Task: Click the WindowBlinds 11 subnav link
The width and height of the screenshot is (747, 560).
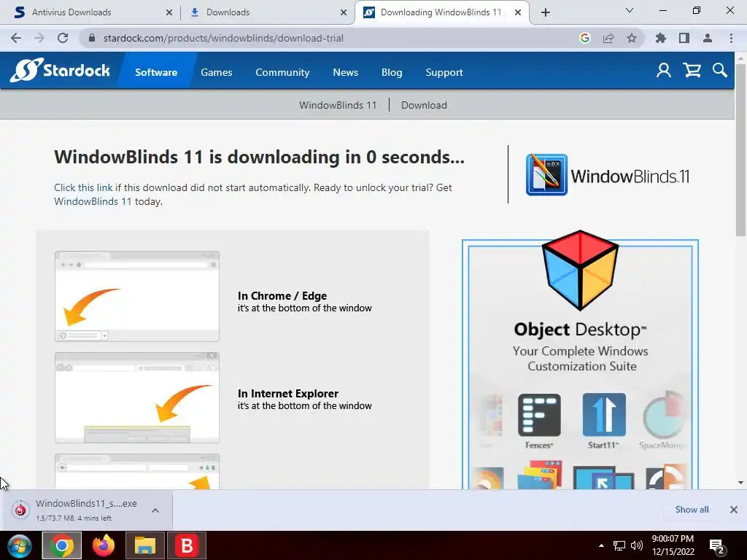Action: click(x=337, y=105)
